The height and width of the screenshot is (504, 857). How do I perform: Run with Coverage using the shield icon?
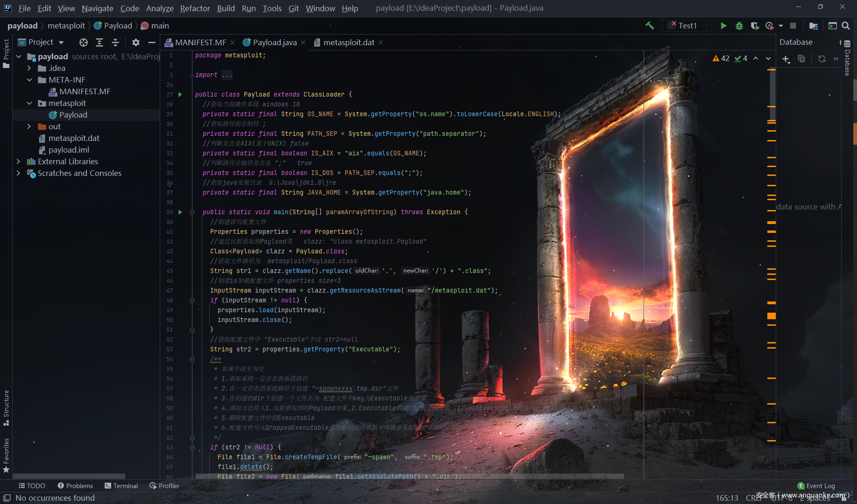[x=754, y=26]
